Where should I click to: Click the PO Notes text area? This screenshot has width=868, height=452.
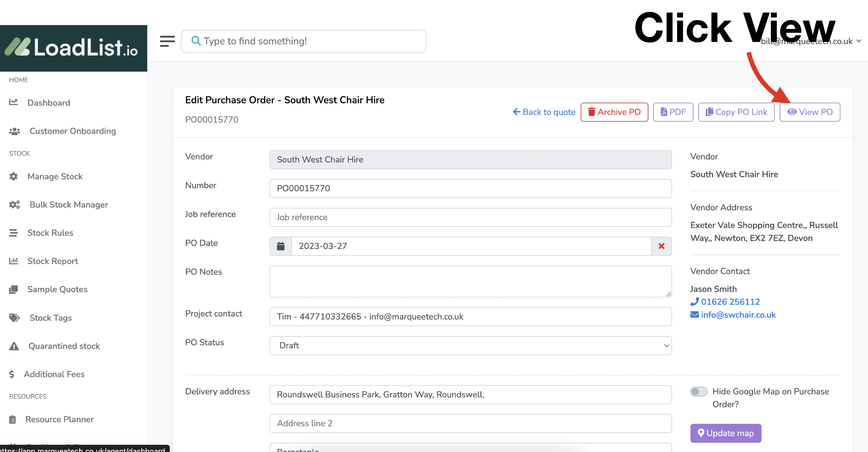tap(470, 281)
